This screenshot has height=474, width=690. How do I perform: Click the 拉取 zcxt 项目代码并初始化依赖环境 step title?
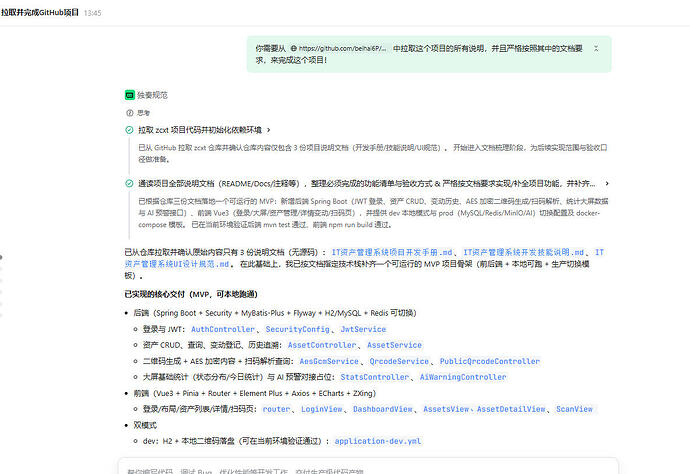(x=200, y=130)
